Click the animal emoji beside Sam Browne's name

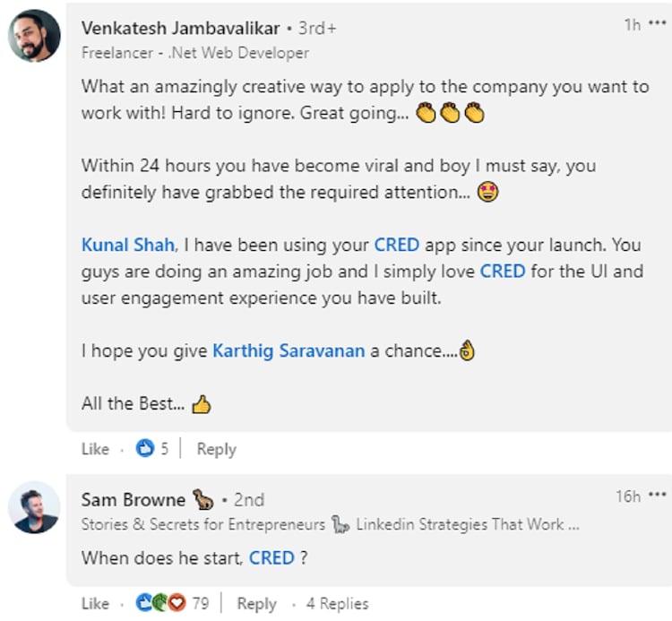pyautogui.click(x=202, y=499)
